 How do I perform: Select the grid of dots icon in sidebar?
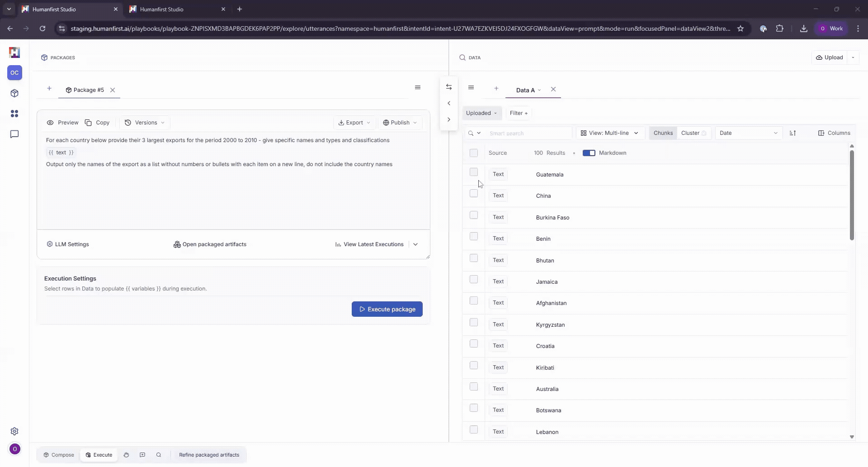pos(14,114)
